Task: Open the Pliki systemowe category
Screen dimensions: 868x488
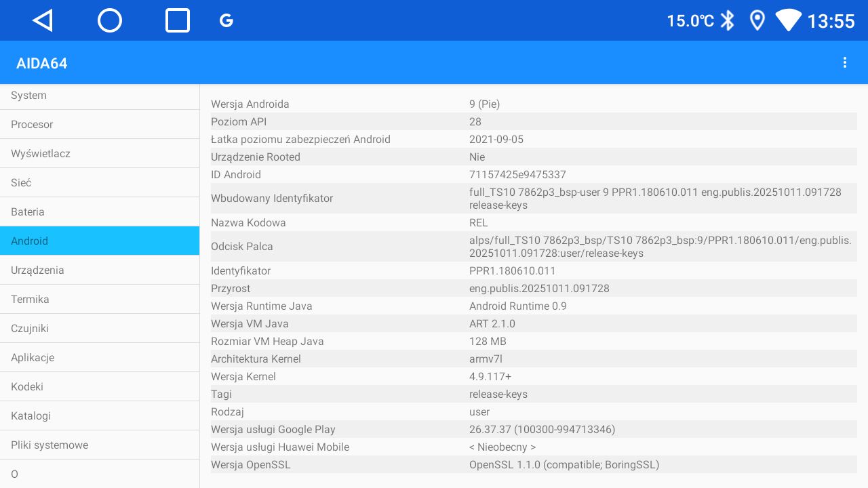Action: (x=100, y=445)
